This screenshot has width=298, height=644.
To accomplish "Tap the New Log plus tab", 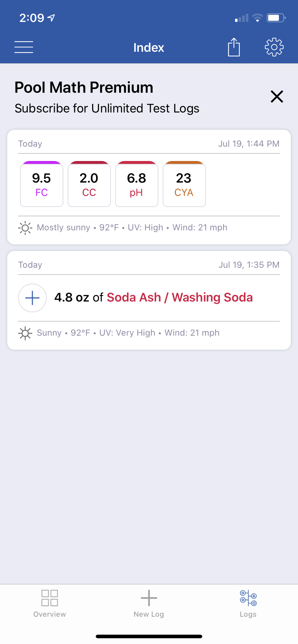I will (149, 604).
